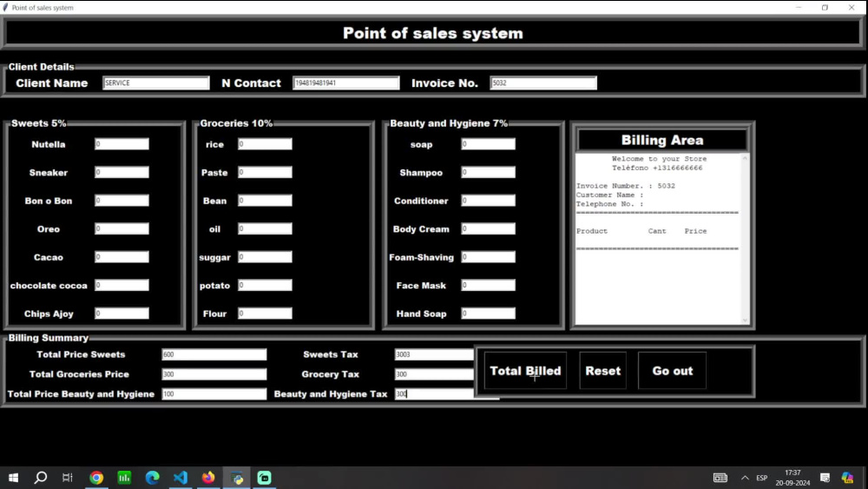Open the teal app icon in the taskbar
Image resolution: width=868 pixels, height=489 pixels.
tap(265, 478)
